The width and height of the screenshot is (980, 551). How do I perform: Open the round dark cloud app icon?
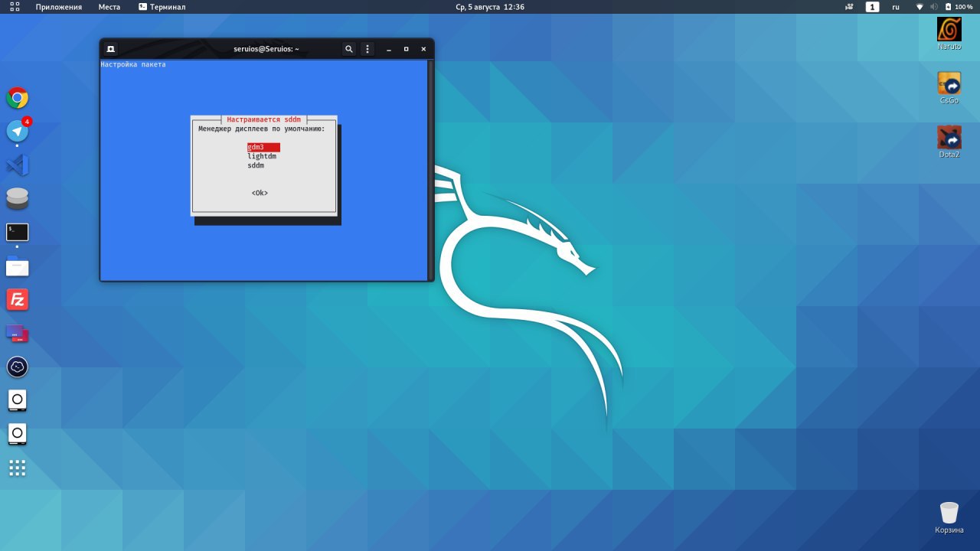[x=18, y=367]
